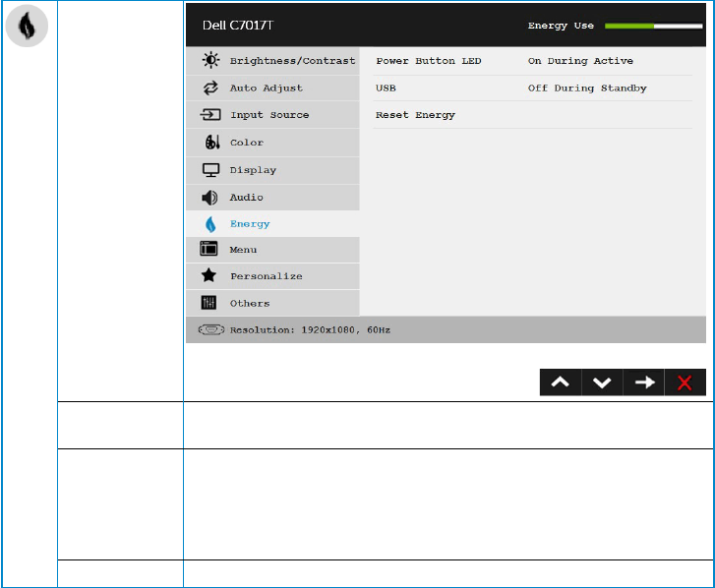
Task: Click the blue Energy flame icon in menu
Action: click(x=210, y=224)
